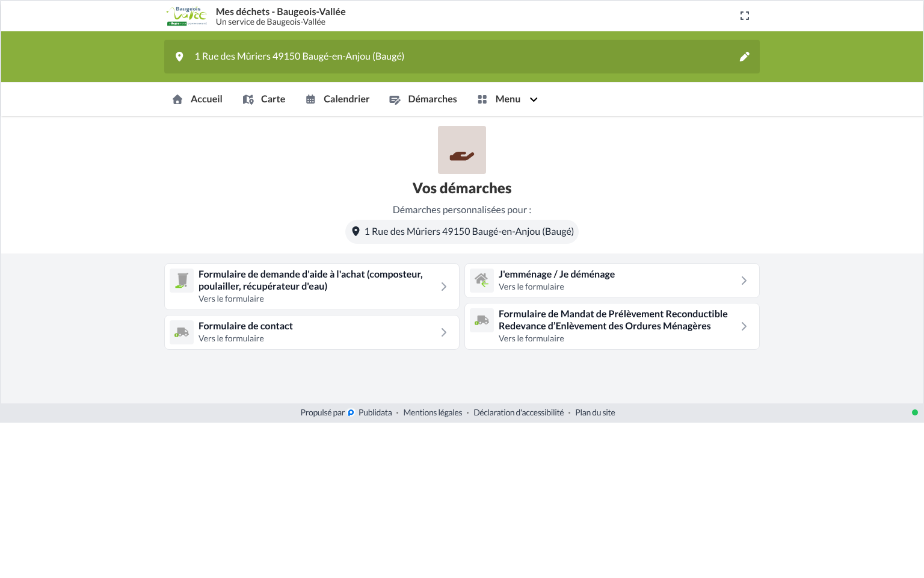Open Déclaration d'accessibilité link
Screen dimensions: 924x578
pos(519,413)
